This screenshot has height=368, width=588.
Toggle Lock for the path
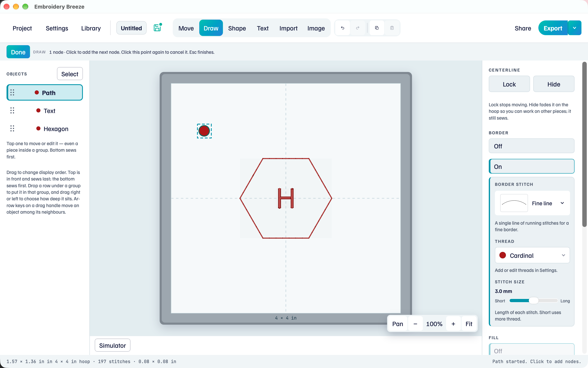coord(509,84)
